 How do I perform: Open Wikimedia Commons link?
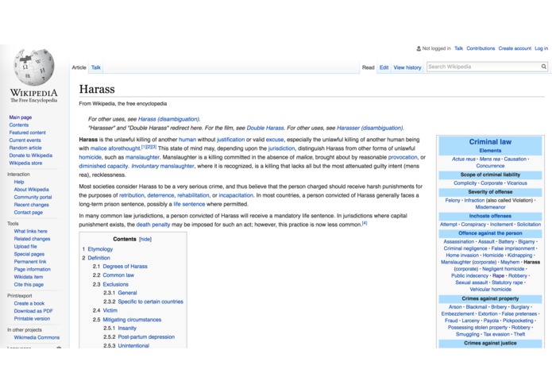(37, 337)
